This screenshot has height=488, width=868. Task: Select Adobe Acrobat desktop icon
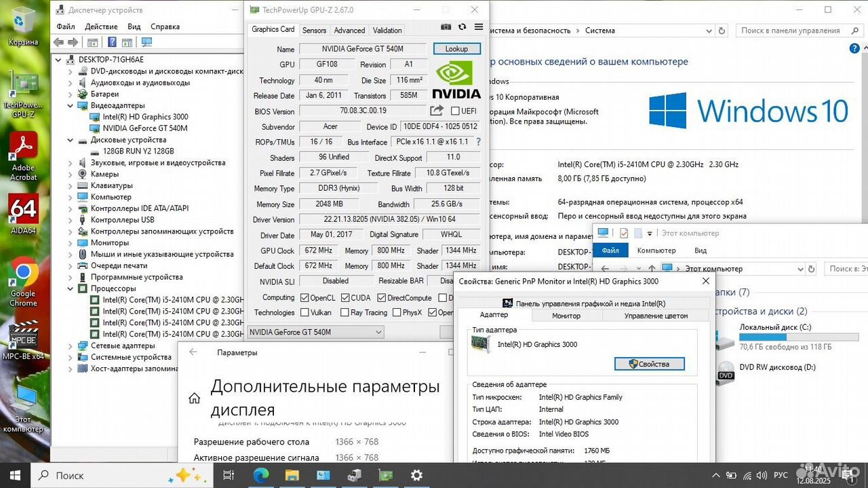click(23, 157)
